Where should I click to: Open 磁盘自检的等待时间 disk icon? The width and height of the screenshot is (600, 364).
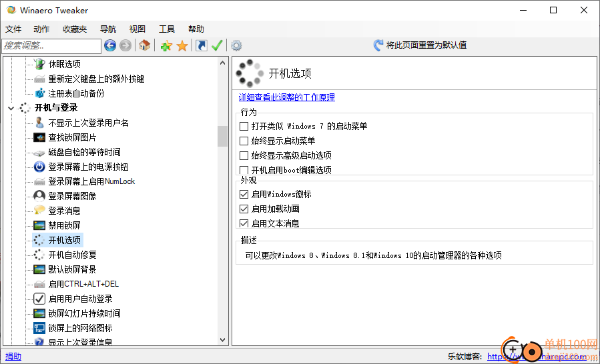point(39,152)
